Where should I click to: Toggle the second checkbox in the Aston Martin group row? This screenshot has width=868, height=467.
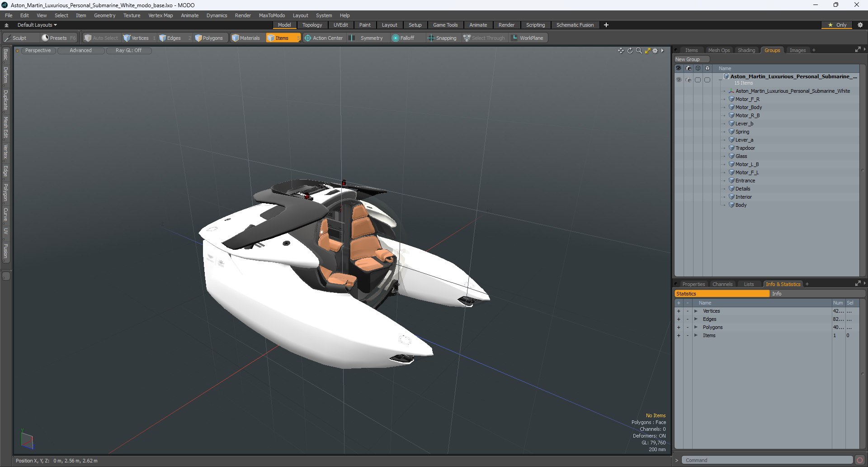[x=708, y=80]
